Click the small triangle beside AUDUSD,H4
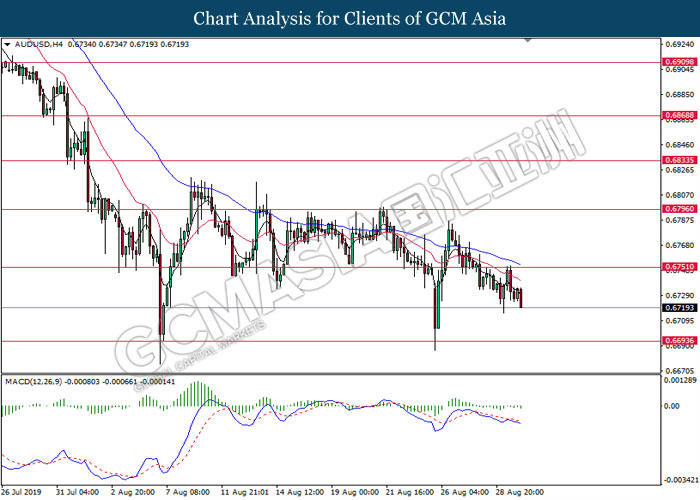The width and height of the screenshot is (700, 500). (7, 45)
